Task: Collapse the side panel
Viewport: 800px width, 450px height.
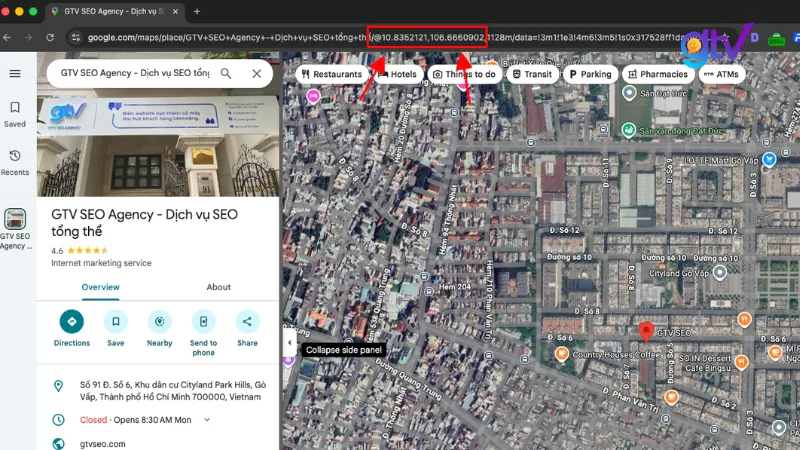Action: [x=290, y=342]
